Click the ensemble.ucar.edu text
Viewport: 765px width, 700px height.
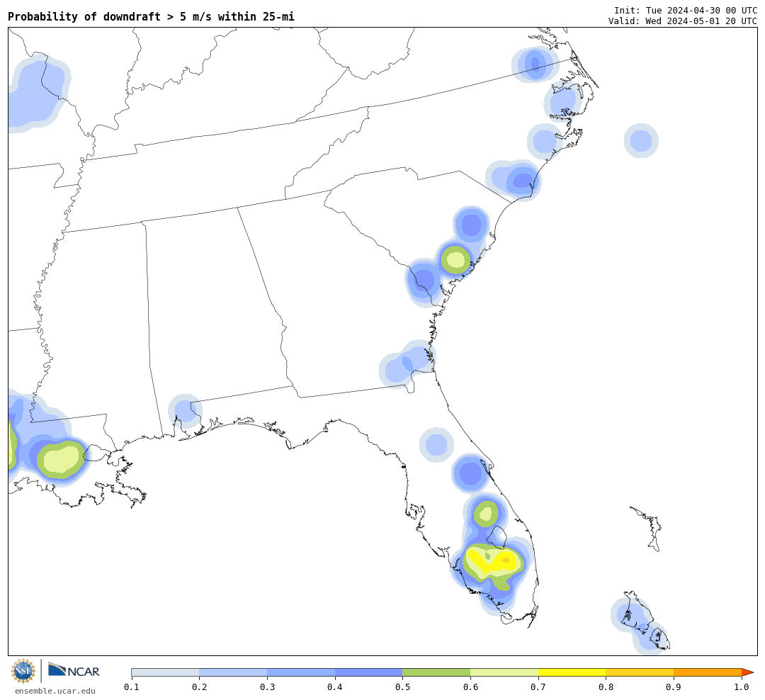click(55, 691)
